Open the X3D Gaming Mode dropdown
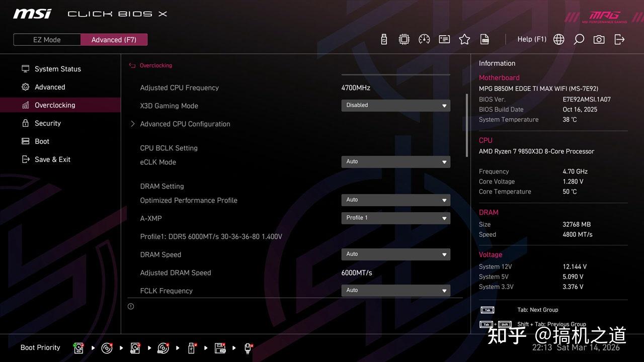644x362 pixels. point(395,106)
